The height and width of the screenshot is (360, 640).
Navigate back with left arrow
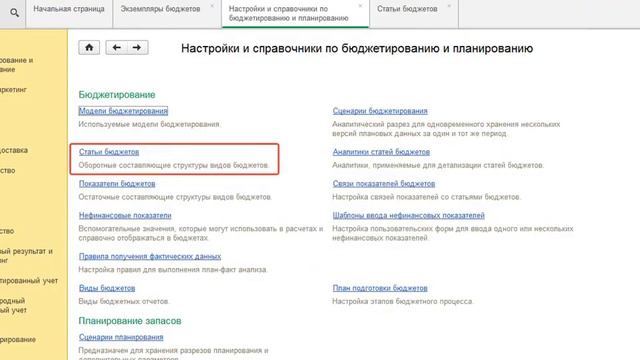(x=116, y=48)
